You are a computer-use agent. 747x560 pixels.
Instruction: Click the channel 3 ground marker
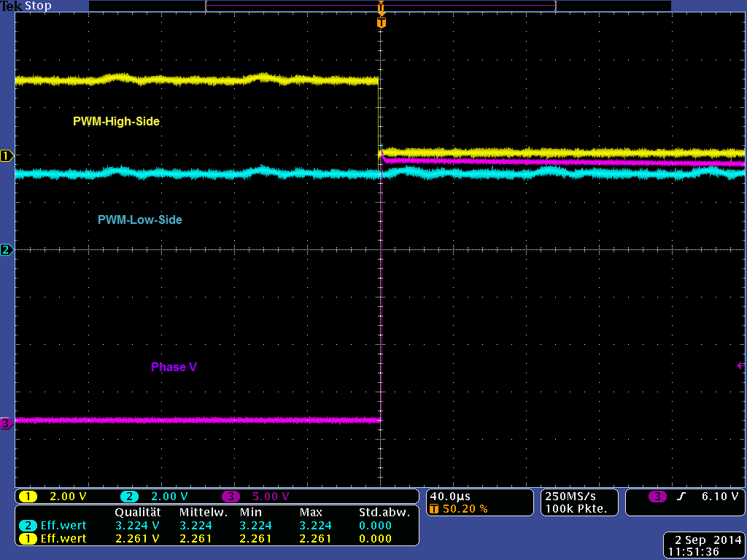(7, 423)
